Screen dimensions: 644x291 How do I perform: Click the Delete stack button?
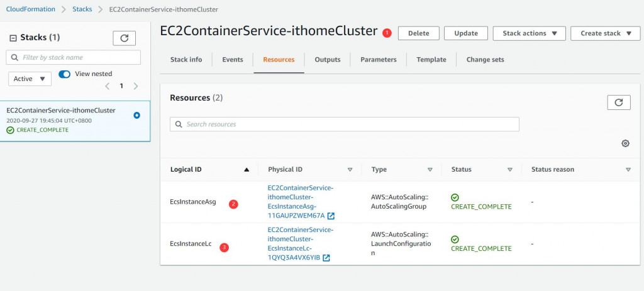[418, 33]
